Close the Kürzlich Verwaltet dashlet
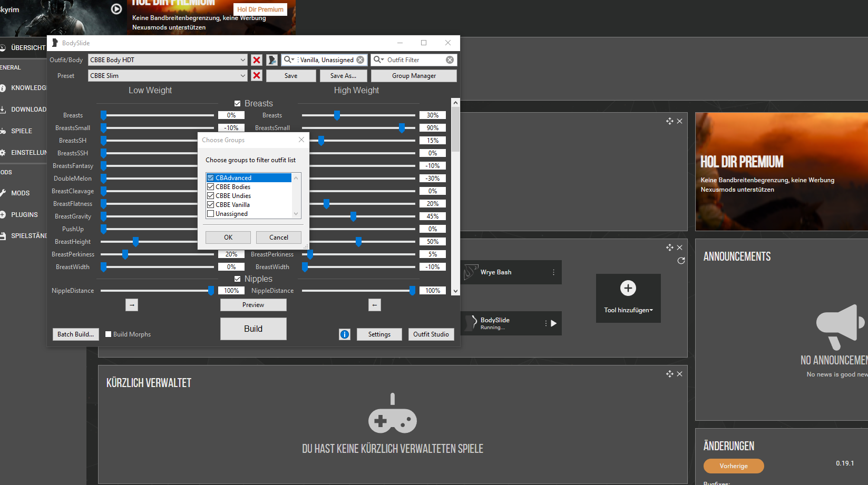This screenshot has height=485, width=868. [680, 374]
